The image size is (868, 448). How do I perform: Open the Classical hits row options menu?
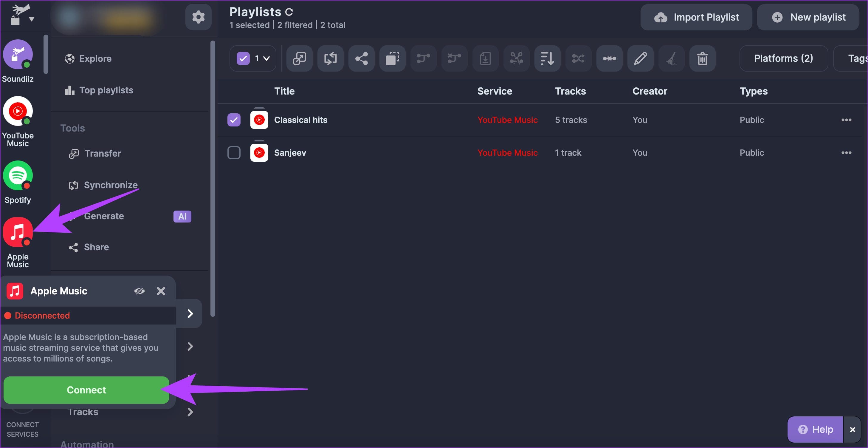[x=846, y=120]
